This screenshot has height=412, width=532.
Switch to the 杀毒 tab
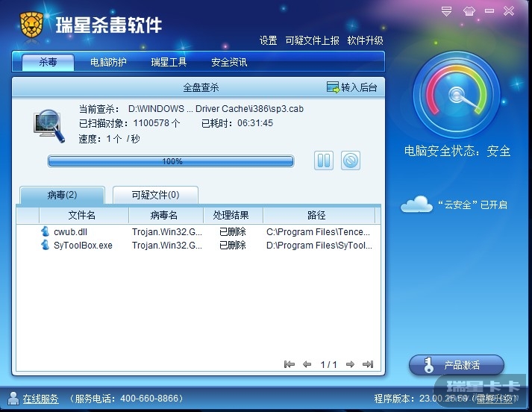point(48,62)
